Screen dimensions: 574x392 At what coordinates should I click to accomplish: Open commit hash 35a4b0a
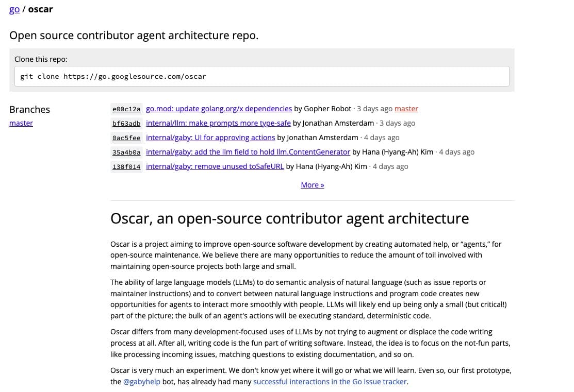coord(126,152)
